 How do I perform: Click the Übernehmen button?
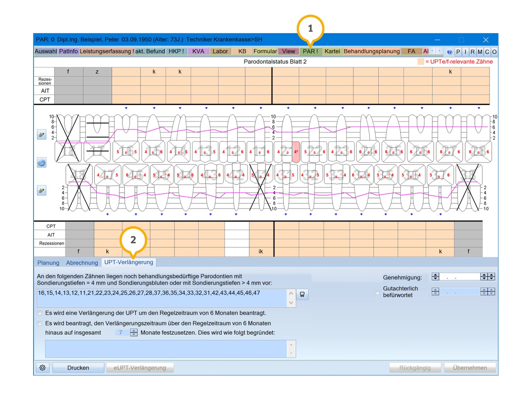470,367
